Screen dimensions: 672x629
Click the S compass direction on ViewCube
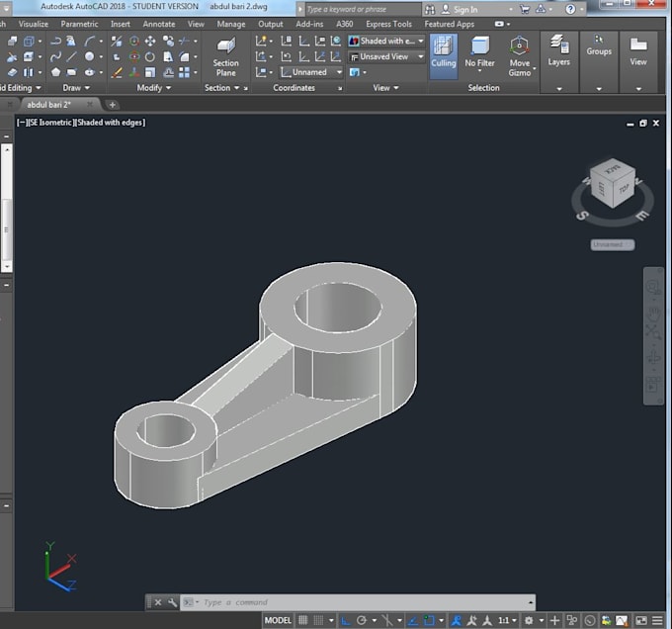click(581, 216)
